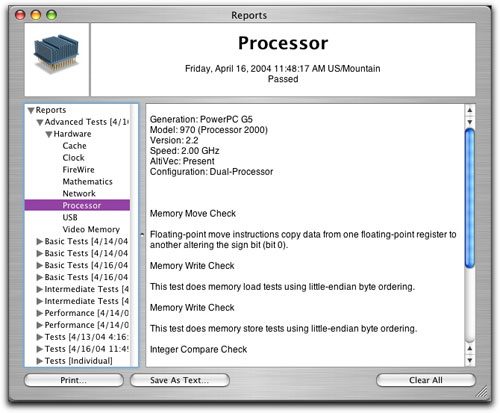This screenshot has height=413, width=500.
Task: Click the window resize grip corner
Action: (482, 392)
